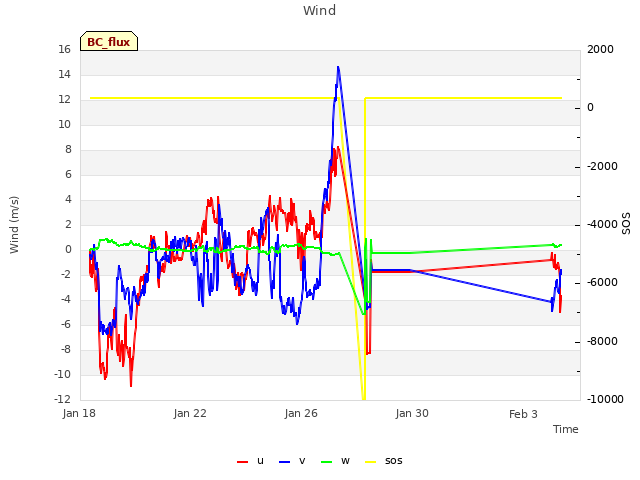Click the 2000 value on right axis

tap(600, 49)
